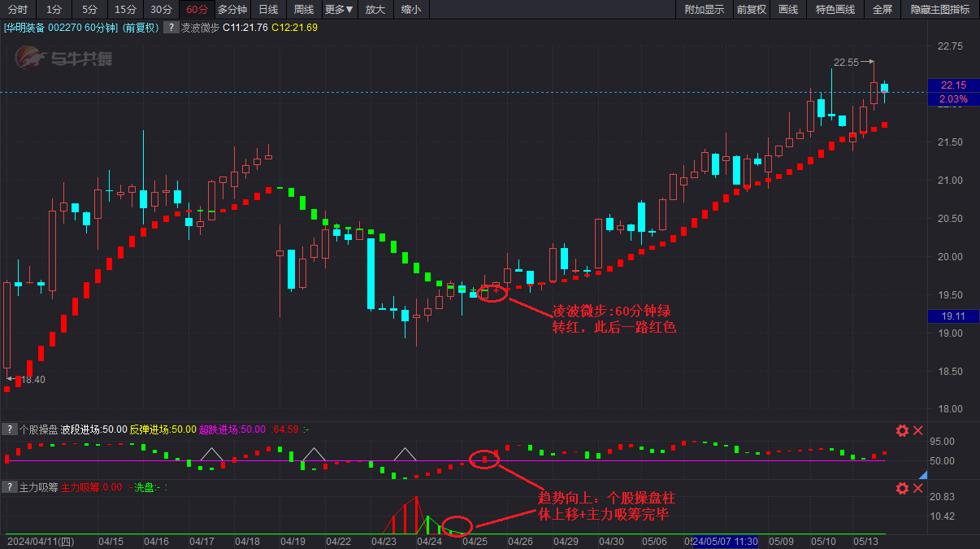The image size is (980, 549).
Task: Click the 04/19 date label
Action: (293, 541)
